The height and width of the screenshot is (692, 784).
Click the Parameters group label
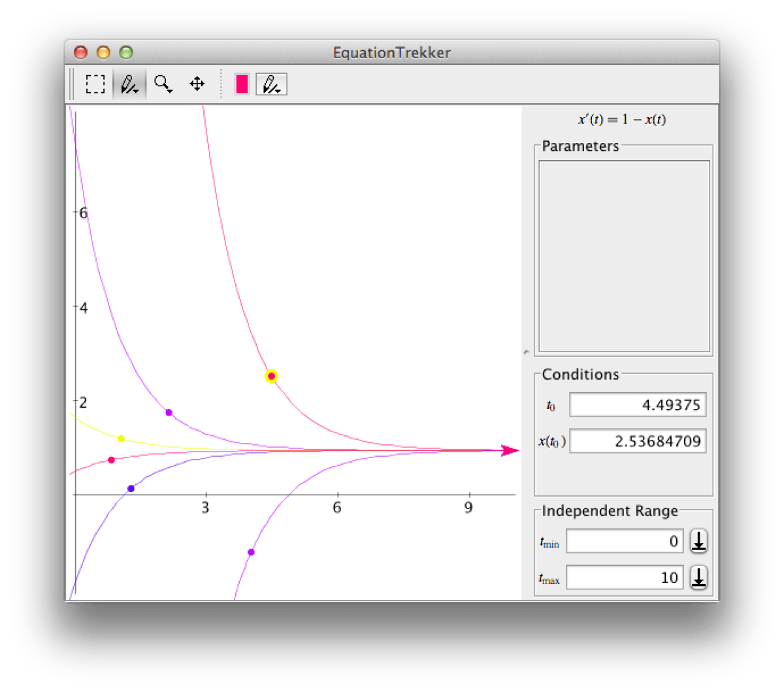(580, 146)
